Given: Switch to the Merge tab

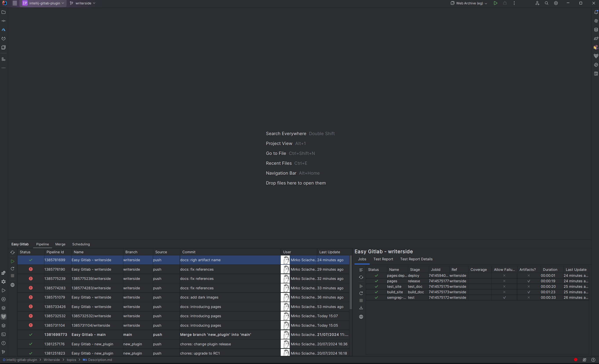Looking at the screenshot, I should tap(60, 244).
